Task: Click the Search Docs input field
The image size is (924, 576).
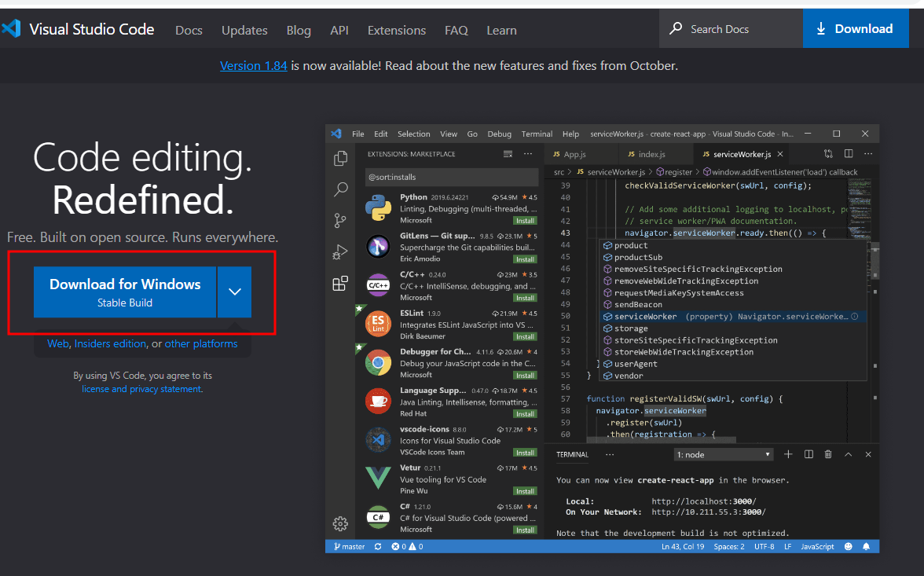Action: (731, 28)
